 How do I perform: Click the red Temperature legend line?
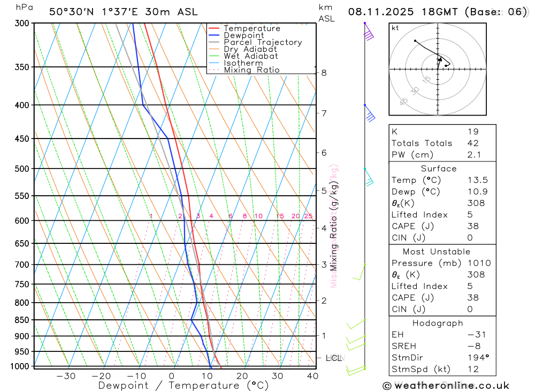pos(213,28)
